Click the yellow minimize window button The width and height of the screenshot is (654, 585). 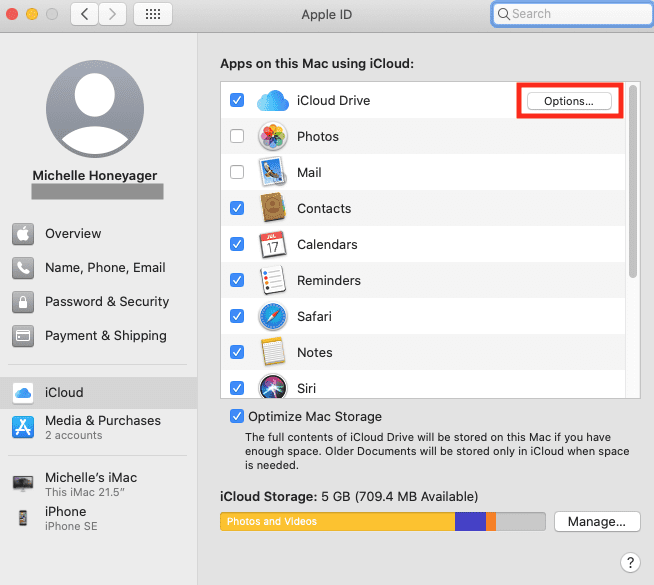click(x=32, y=14)
